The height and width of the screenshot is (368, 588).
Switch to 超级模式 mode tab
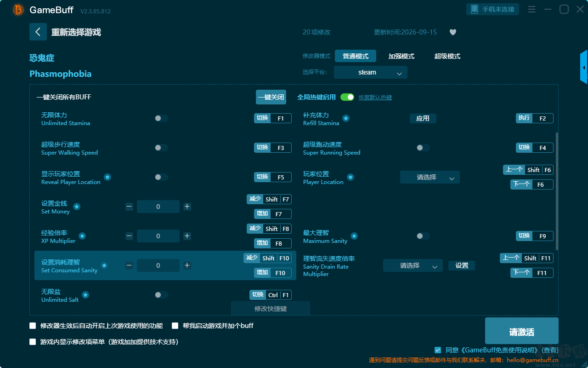tap(447, 56)
